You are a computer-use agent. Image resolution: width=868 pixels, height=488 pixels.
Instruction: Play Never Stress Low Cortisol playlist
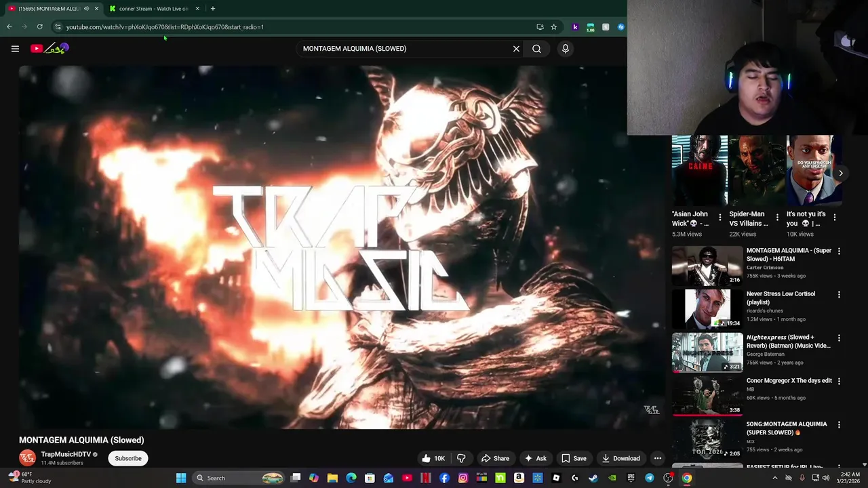tap(707, 308)
